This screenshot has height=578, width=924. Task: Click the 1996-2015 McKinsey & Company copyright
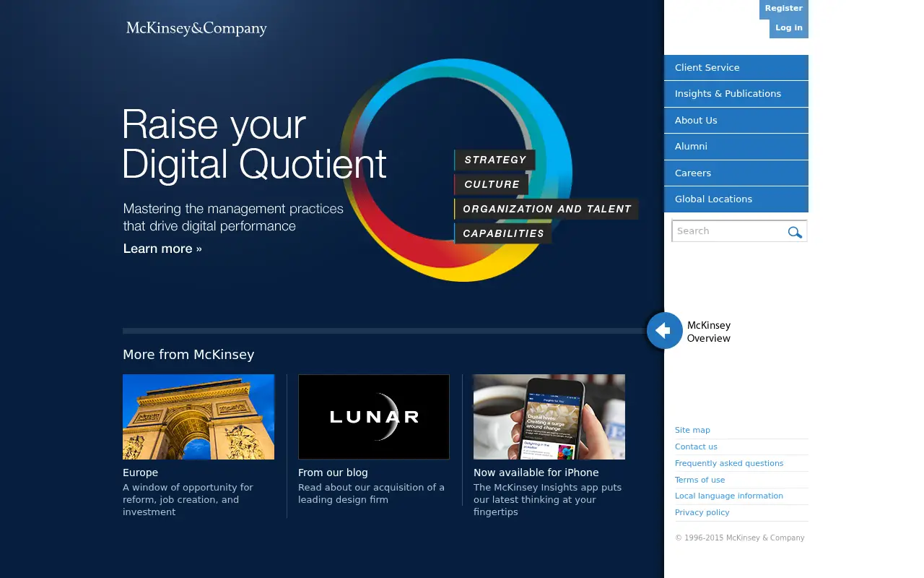tap(739, 538)
